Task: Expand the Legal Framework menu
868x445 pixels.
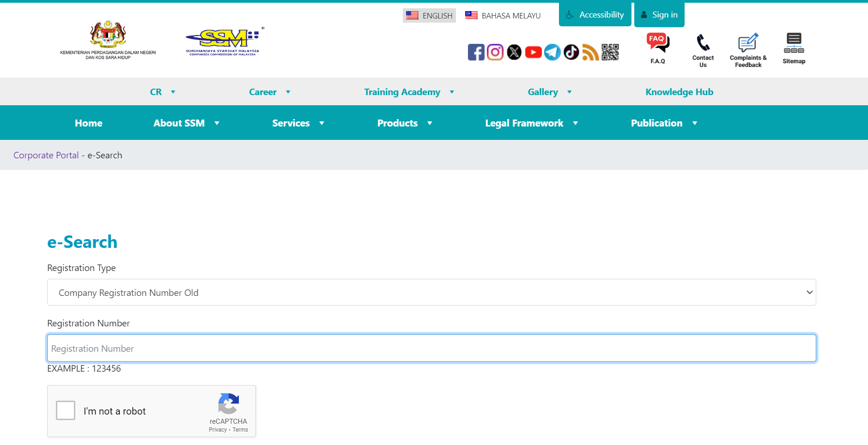Action: pos(531,123)
